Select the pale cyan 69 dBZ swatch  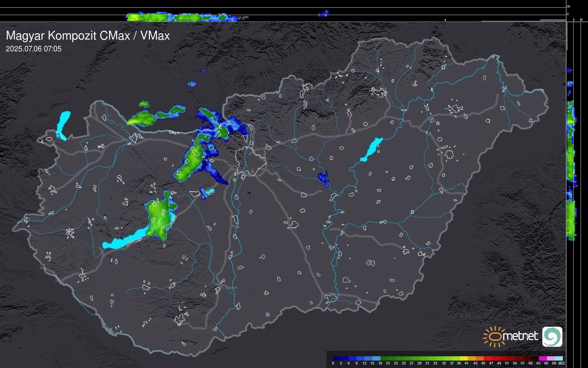(x=558, y=358)
